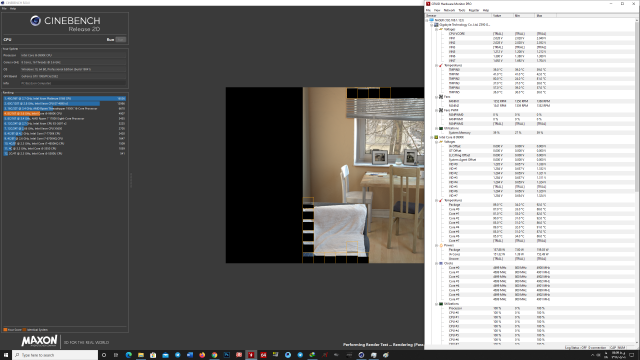Open HWMonitor Help menu
Viewport: 640px width, 360px height.
[x=486, y=10]
